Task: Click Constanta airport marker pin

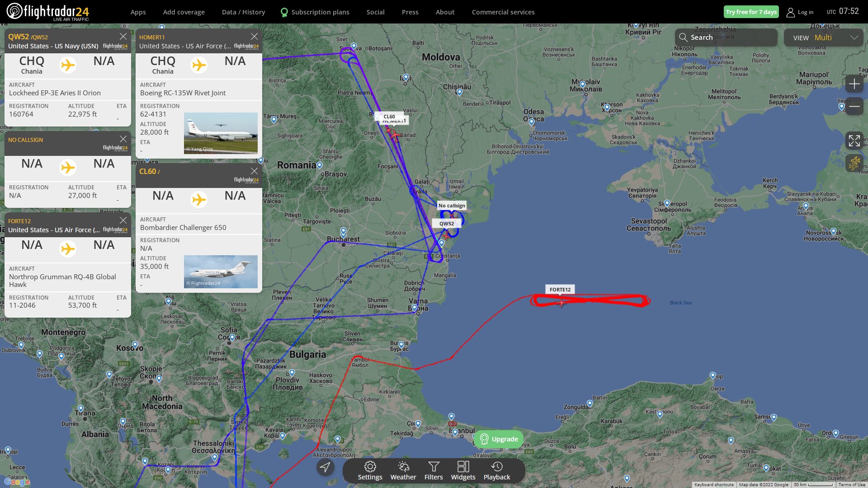Action: click(x=442, y=243)
